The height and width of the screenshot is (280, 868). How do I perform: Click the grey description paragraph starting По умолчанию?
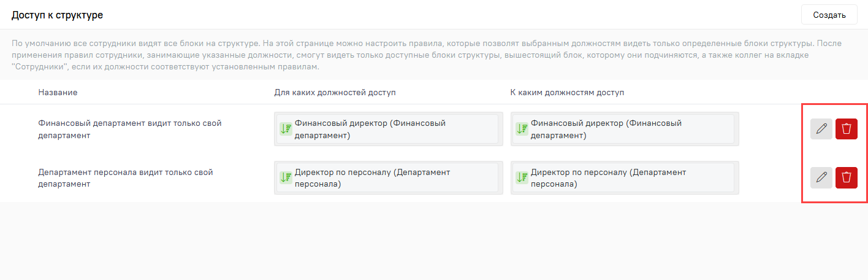427,55
